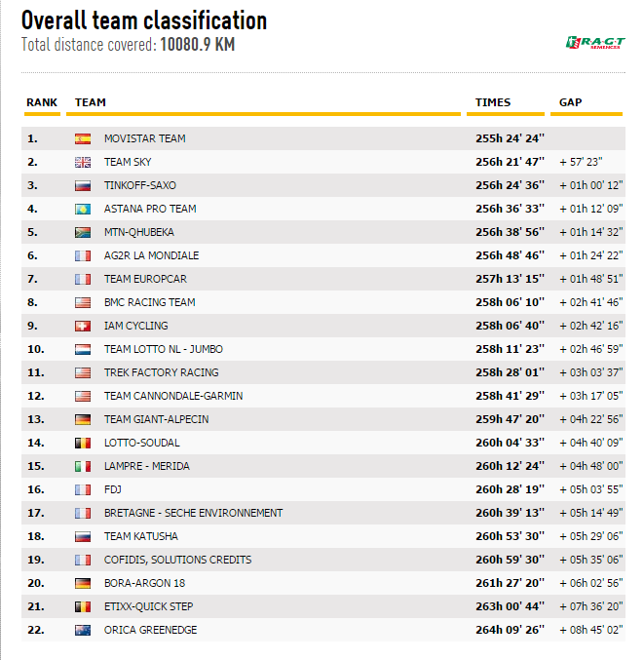Click the TEAM column header
Image resolution: width=644 pixels, height=660 pixels.
[91, 102]
